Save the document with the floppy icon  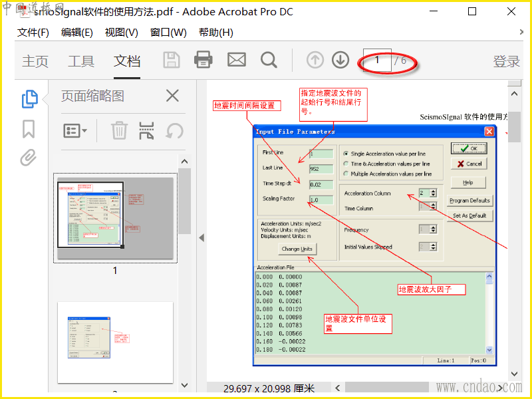[172, 60]
